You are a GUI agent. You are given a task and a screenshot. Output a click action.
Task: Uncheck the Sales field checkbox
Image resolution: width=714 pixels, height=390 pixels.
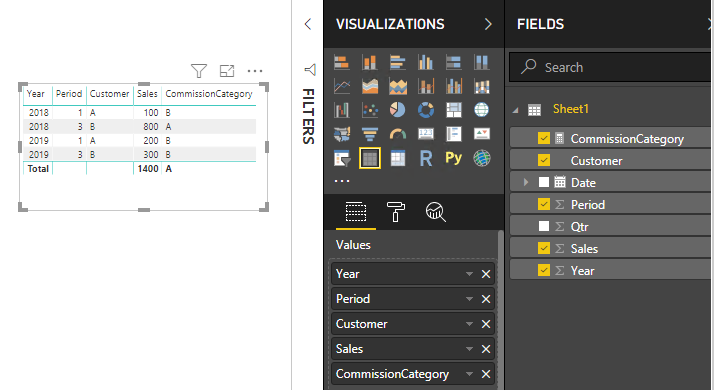544,248
